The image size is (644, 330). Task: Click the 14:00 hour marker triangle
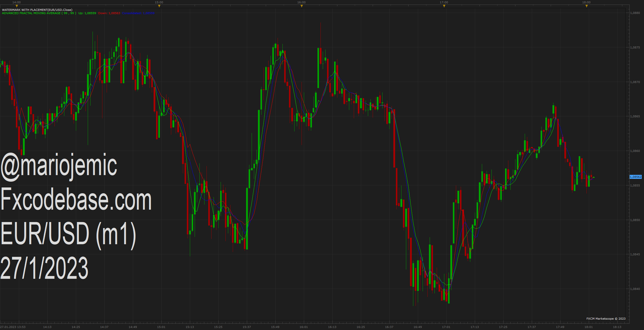[x=17, y=6]
